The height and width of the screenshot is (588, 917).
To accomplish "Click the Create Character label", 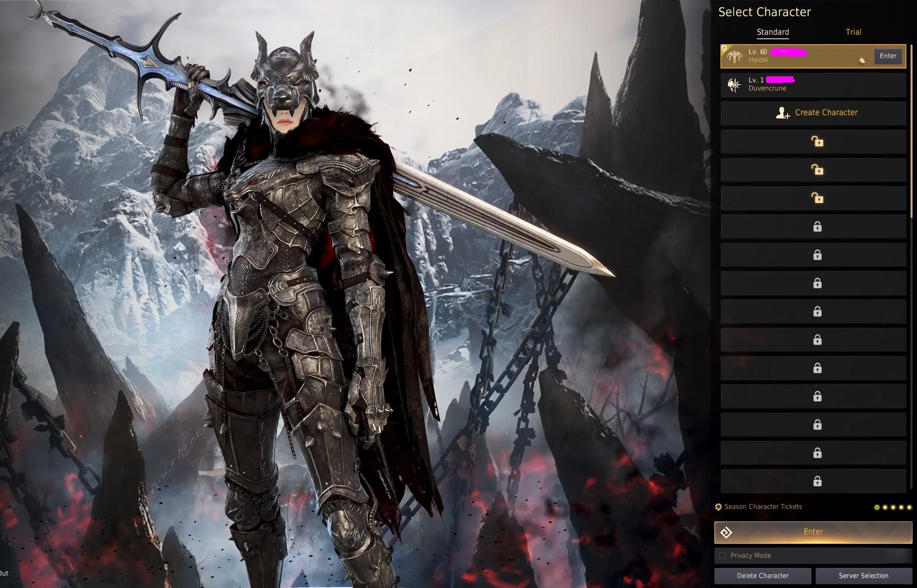I will point(826,113).
